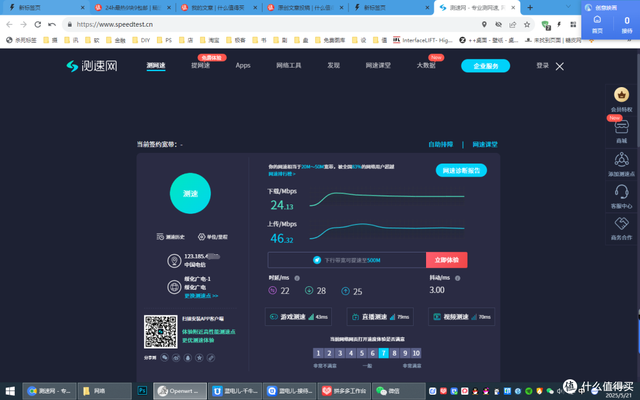Open the 游戏测速 card

(298, 317)
